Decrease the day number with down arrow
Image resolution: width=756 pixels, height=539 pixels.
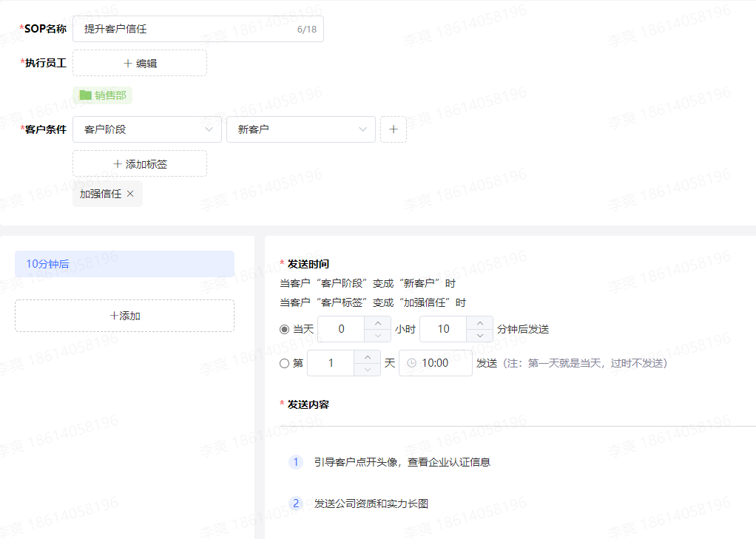click(x=368, y=370)
